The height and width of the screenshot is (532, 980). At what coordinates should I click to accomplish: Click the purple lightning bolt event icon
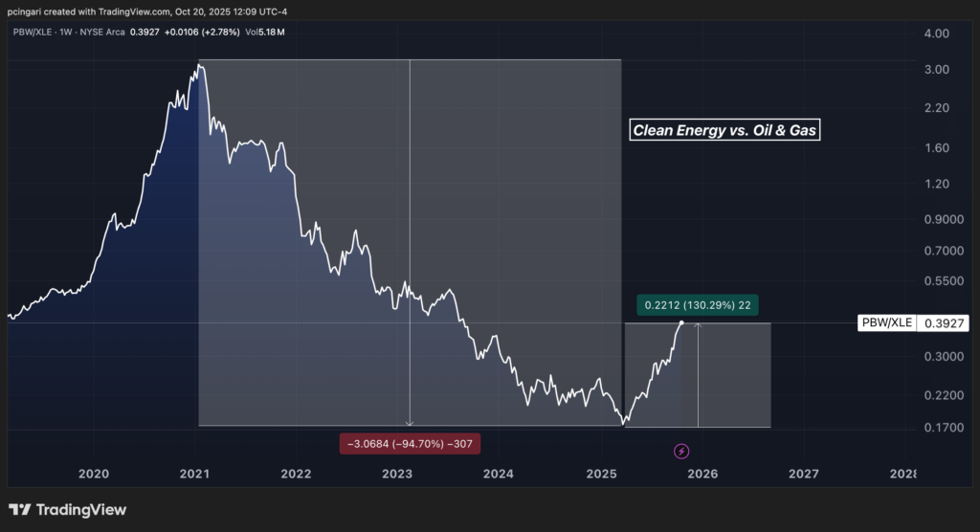pos(681,451)
